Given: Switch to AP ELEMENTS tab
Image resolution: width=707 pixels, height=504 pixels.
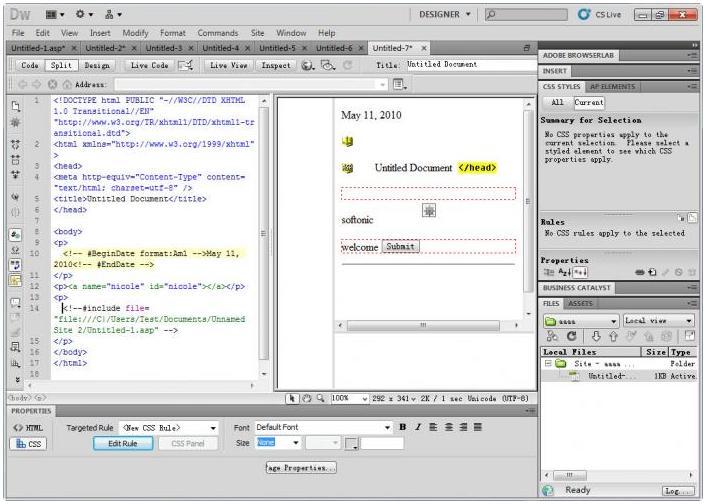Looking at the screenshot, I should tap(612, 87).
